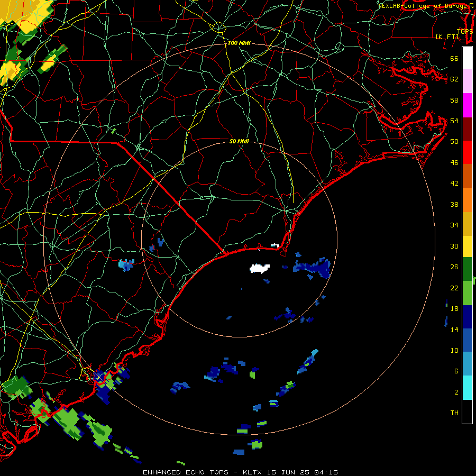The image size is (476, 476).
Task: Click the dark green legend swatch
Action: click(x=467, y=269)
